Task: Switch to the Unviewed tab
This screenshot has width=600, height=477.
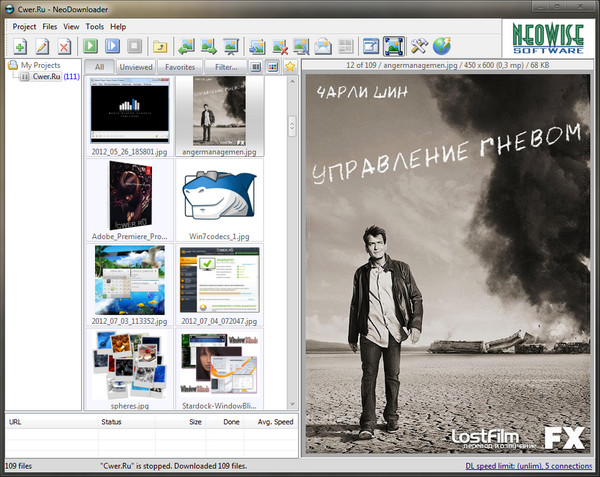Action: 136,67
